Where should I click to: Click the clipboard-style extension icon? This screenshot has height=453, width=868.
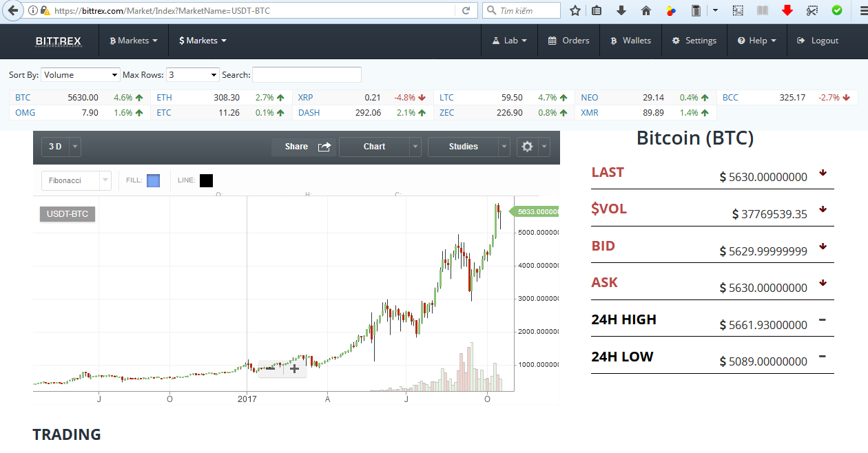(x=696, y=10)
